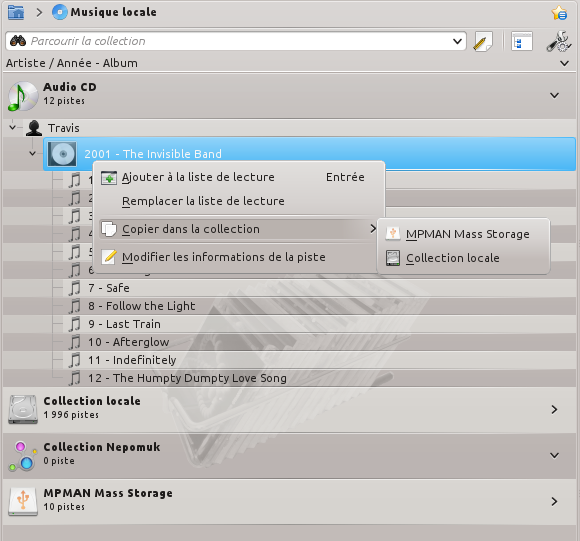Collapse the Travis artist node
Viewport: 580px width, 541px height.
point(13,128)
